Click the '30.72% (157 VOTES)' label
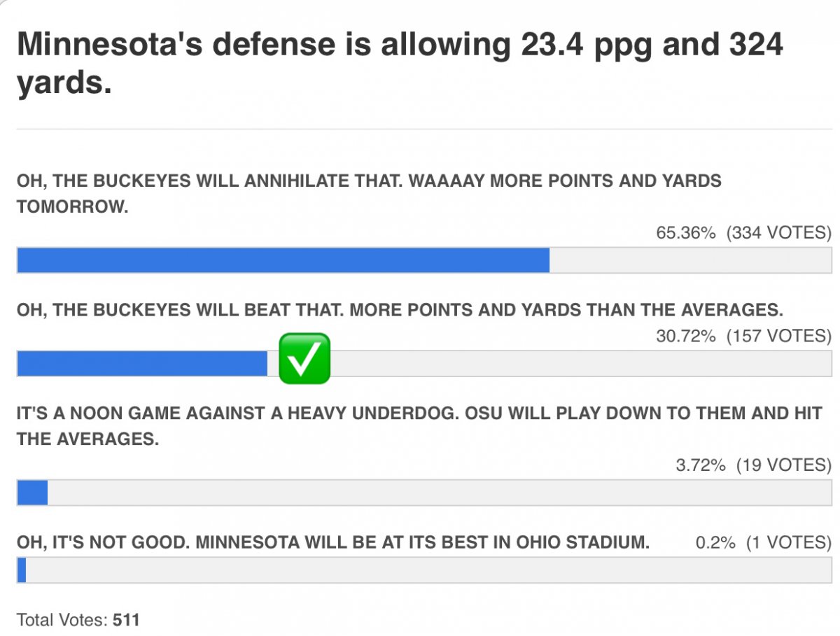This screenshot has width=840, height=636. [x=743, y=336]
